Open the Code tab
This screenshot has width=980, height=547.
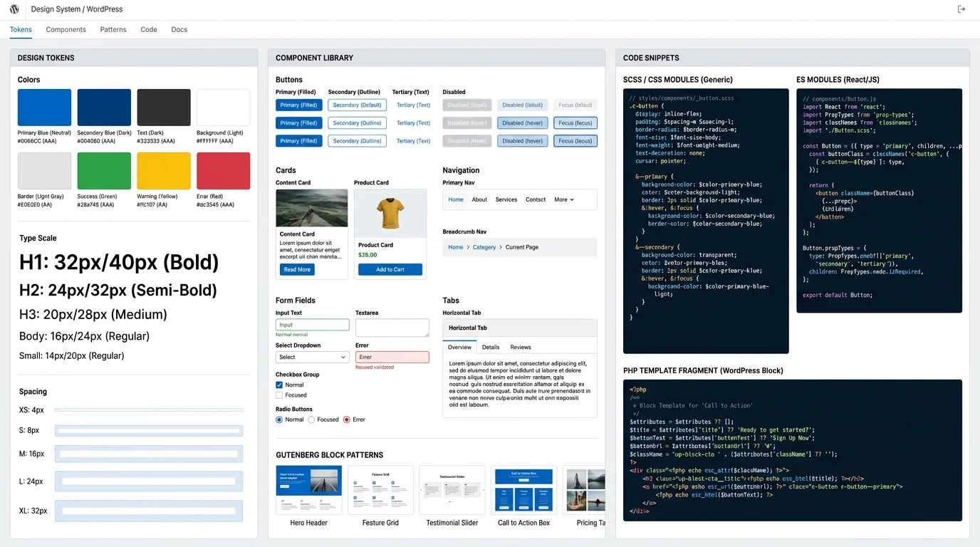point(149,30)
